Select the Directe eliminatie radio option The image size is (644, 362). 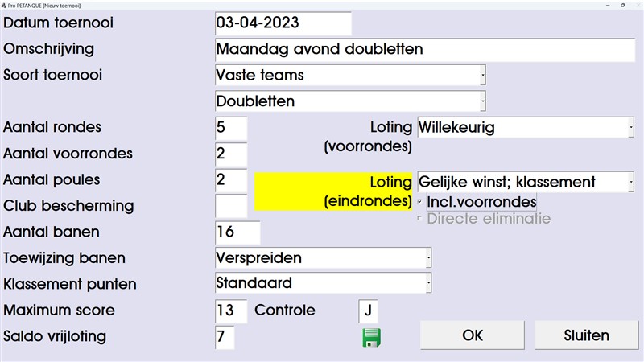tap(420, 218)
